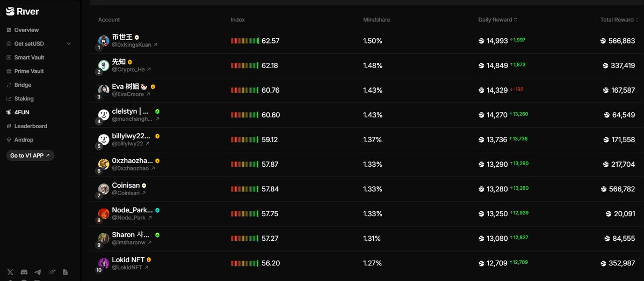Click the avatar of 先知
644x281 pixels.
click(104, 65)
